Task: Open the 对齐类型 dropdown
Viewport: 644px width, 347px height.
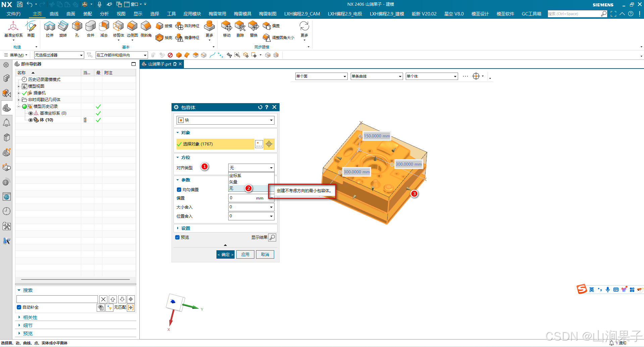Action: [251, 168]
